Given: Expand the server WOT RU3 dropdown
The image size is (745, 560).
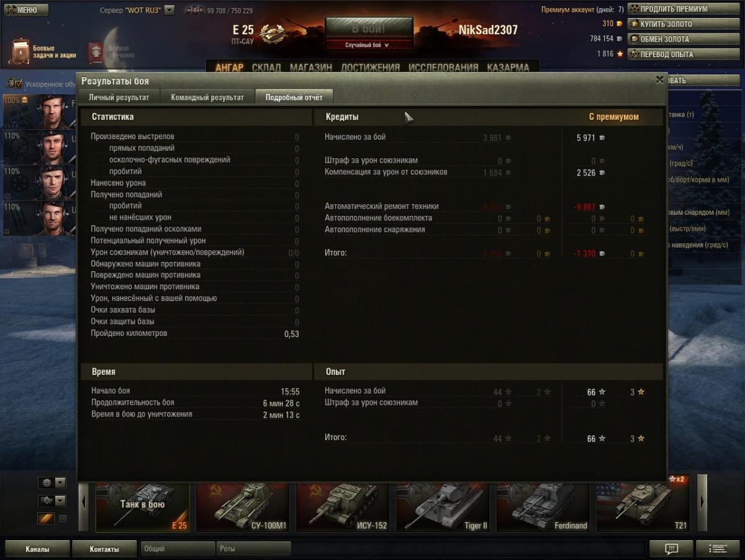Looking at the screenshot, I should [169, 11].
